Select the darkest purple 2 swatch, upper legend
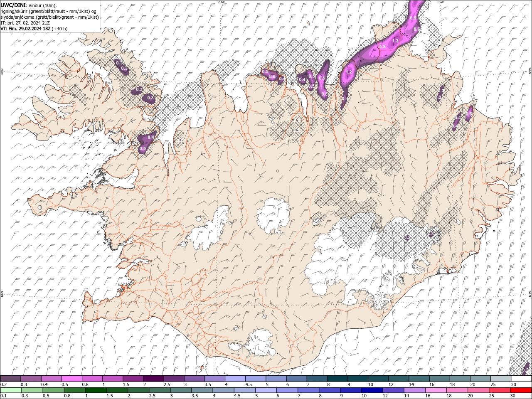 click(153, 379)
